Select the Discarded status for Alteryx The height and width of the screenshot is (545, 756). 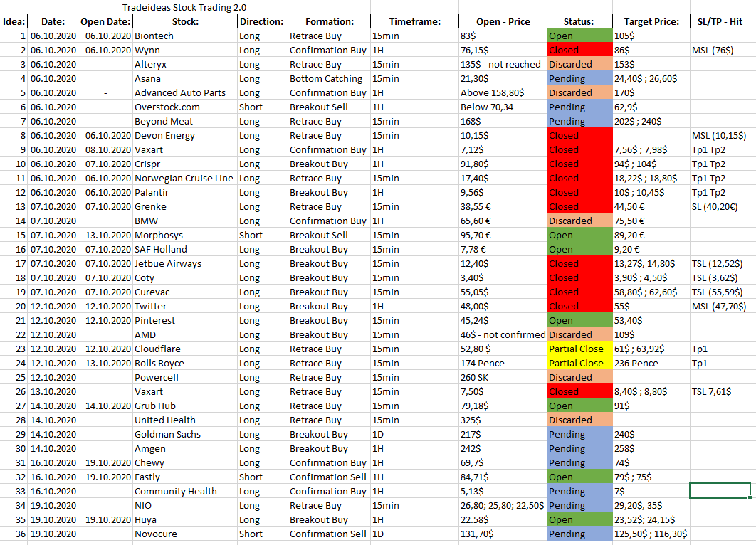[x=579, y=65]
